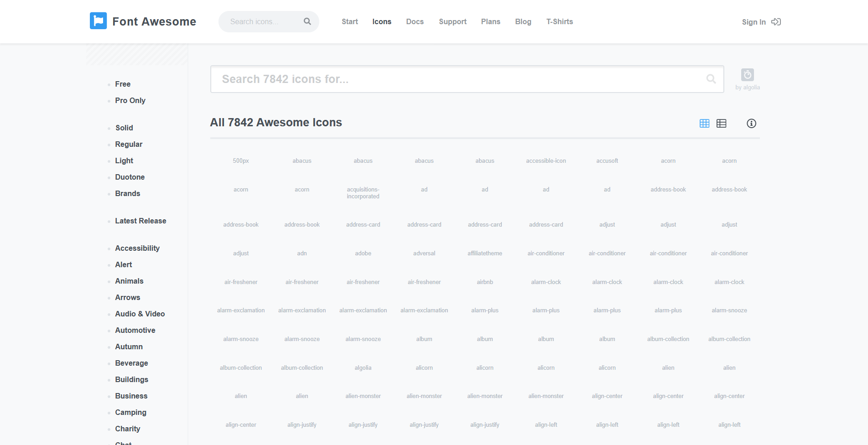
Task: Click the Font Awesome flag logo
Action: tap(98, 21)
